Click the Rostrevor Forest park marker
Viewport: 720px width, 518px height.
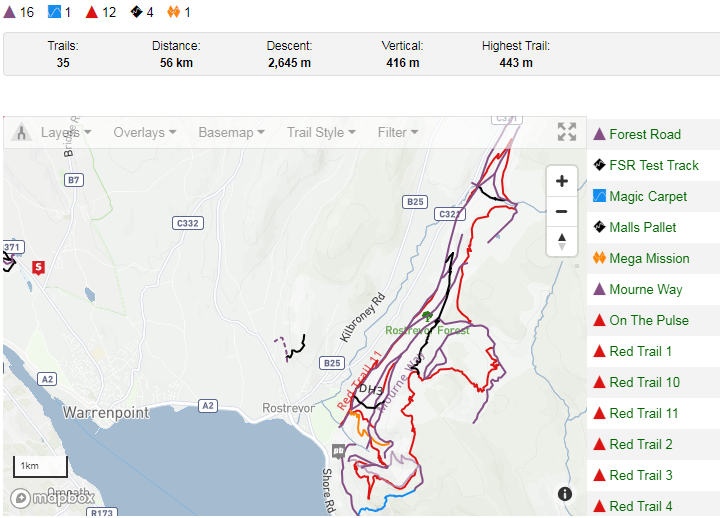tap(428, 315)
